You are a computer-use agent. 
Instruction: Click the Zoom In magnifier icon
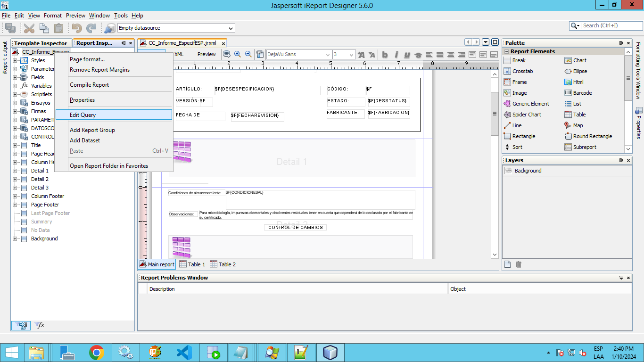(238, 54)
